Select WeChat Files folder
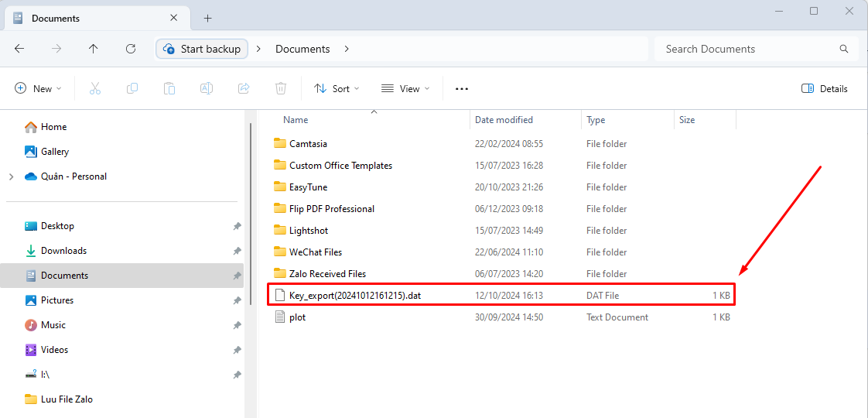 [x=316, y=252]
